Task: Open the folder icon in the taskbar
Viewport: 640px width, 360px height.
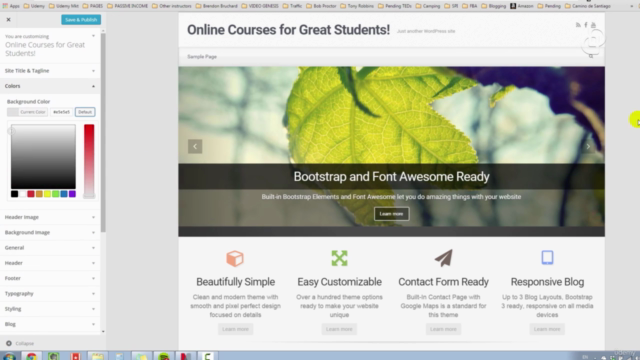Action: pyautogui.click(x=97, y=356)
